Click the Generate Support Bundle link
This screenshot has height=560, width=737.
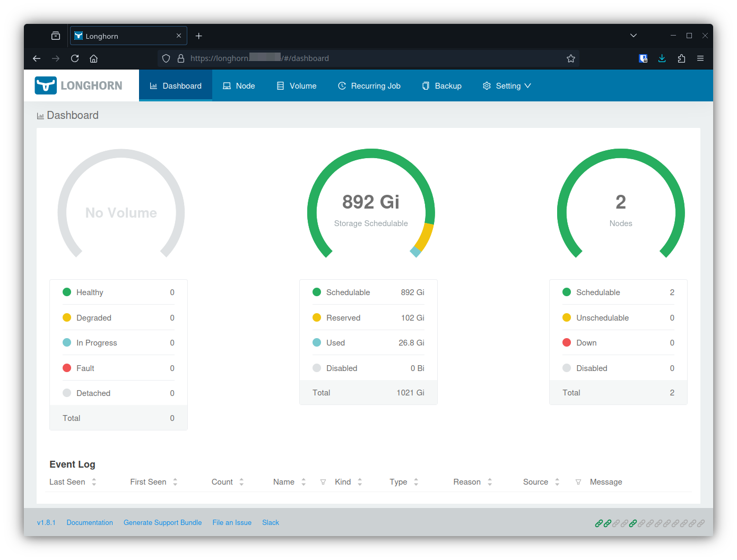[162, 523]
